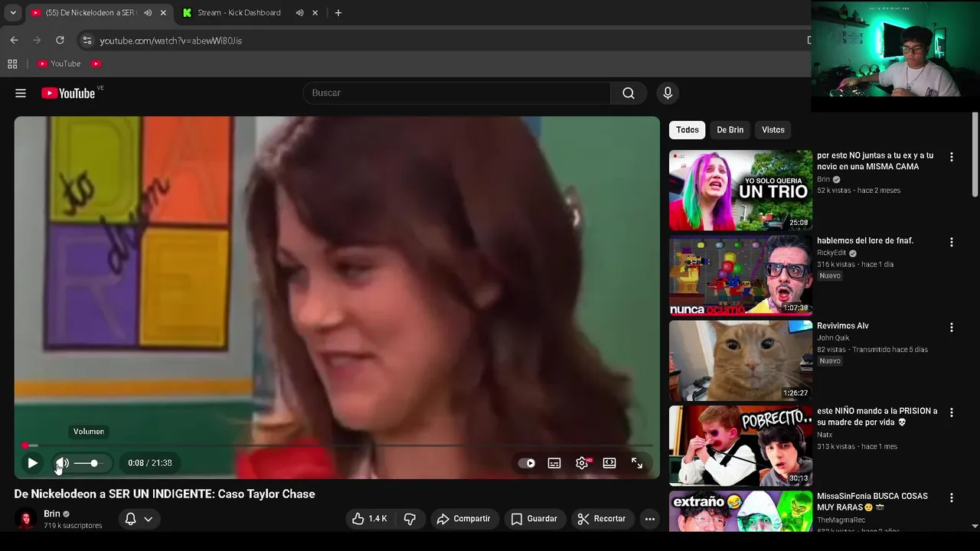Play the YouTube video
This screenshot has height=551, width=980.
point(32,463)
